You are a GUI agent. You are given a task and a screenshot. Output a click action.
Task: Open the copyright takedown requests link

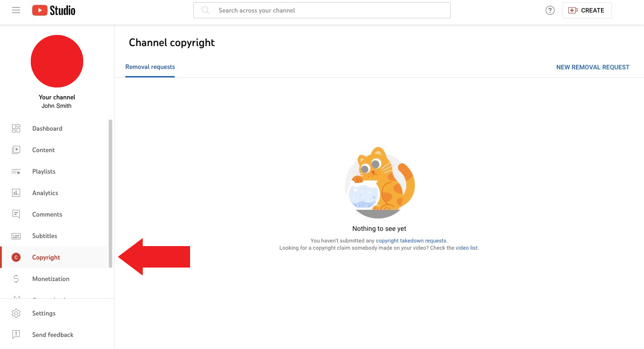pos(411,240)
